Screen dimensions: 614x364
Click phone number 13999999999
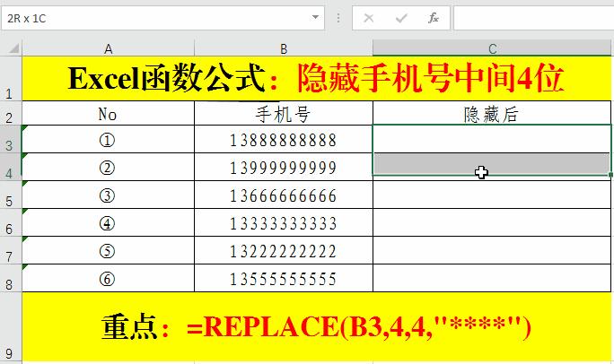pyautogui.click(x=284, y=167)
